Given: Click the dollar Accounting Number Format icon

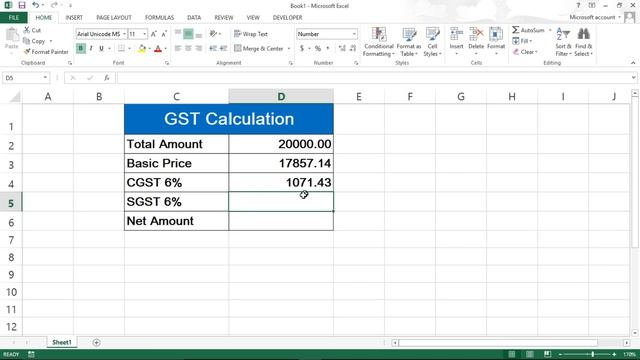Looking at the screenshot, I should coord(302,49).
